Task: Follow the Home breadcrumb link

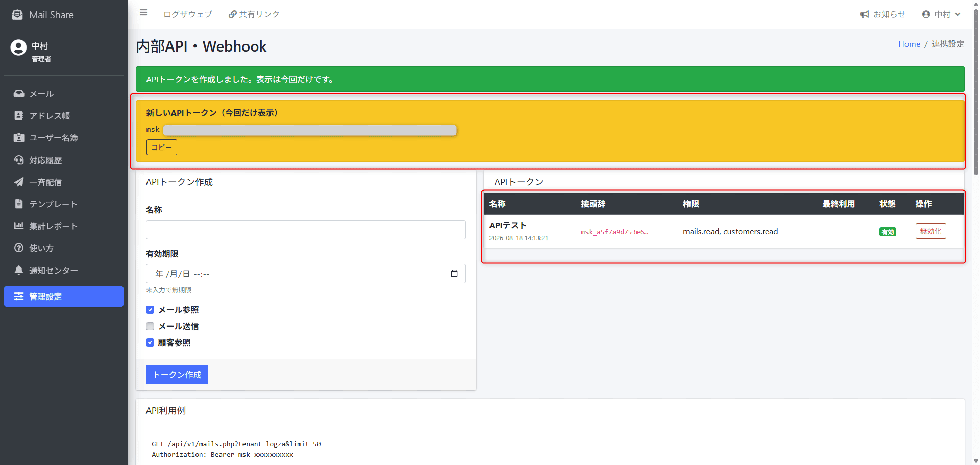Action: (x=909, y=44)
